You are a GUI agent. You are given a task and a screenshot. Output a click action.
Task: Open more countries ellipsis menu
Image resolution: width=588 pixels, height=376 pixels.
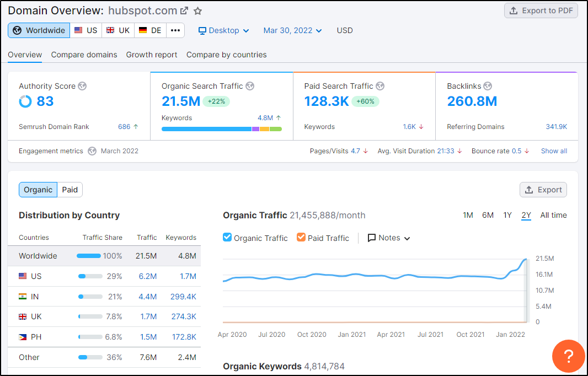pyautogui.click(x=175, y=30)
